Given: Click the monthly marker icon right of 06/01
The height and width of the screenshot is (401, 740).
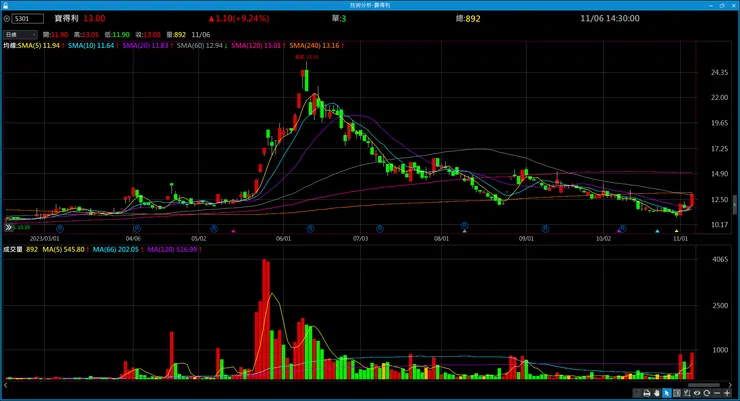Looking at the screenshot, I should (x=310, y=229).
